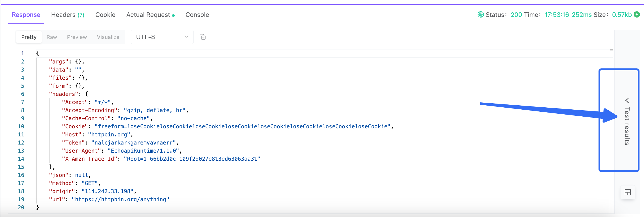Screen dimensions: 644x217
Task: Click line number 1 in the gutter
Action: pos(23,54)
